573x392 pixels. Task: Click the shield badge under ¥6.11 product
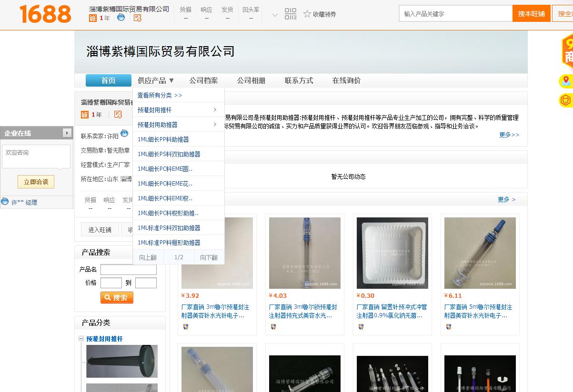pyautogui.click(x=449, y=327)
